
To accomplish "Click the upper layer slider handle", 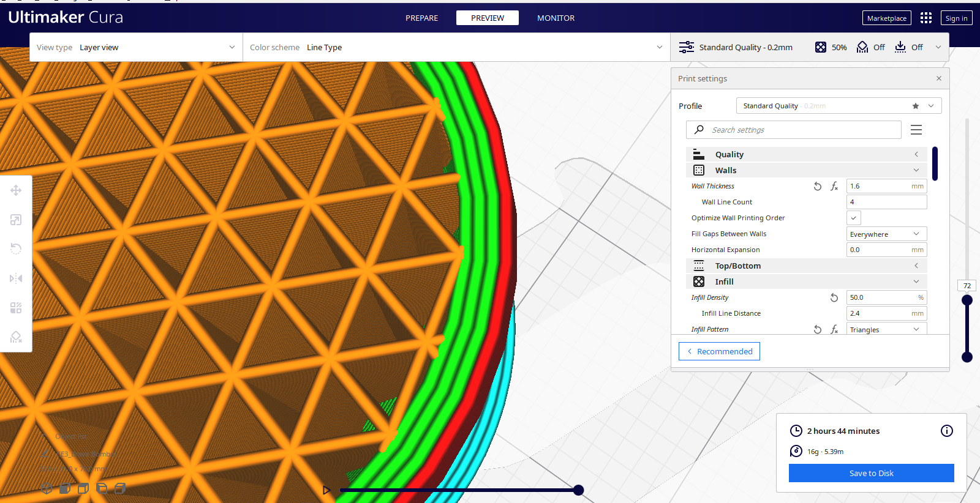I will pyautogui.click(x=967, y=300).
